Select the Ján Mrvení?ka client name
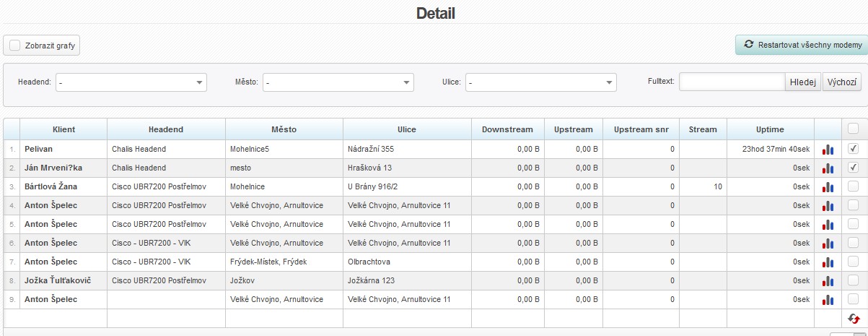This screenshot has width=868, height=336. (x=53, y=168)
